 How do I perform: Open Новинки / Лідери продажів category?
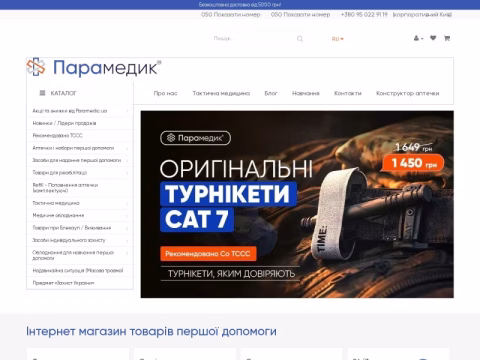(x=64, y=123)
